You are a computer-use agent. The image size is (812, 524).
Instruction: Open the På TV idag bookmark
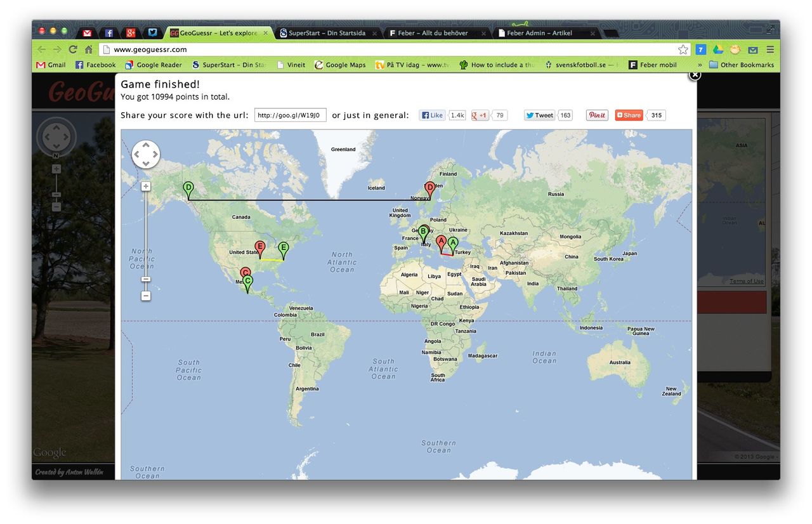click(x=412, y=65)
